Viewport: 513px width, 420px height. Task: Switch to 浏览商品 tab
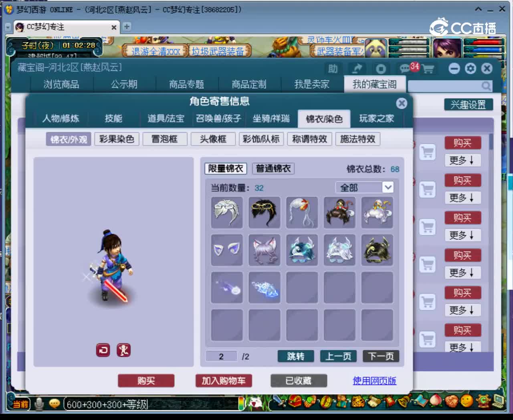[x=61, y=85]
